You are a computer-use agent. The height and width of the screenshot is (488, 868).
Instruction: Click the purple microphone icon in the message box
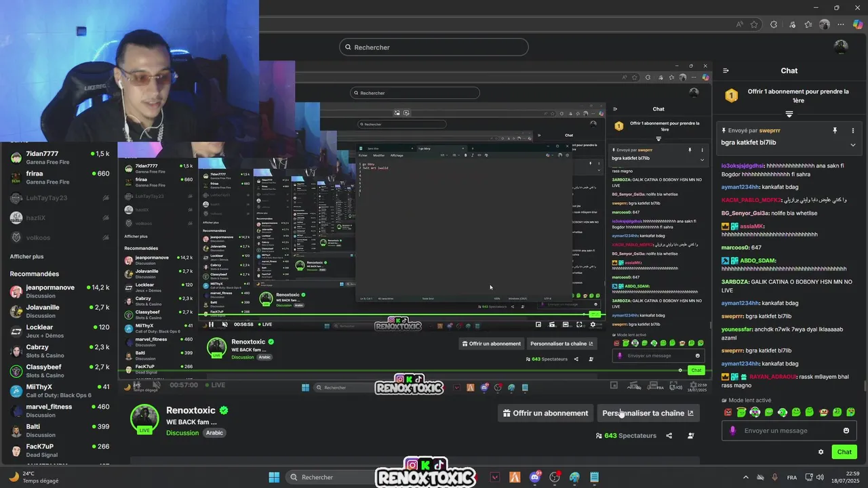pyautogui.click(x=732, y=430)
